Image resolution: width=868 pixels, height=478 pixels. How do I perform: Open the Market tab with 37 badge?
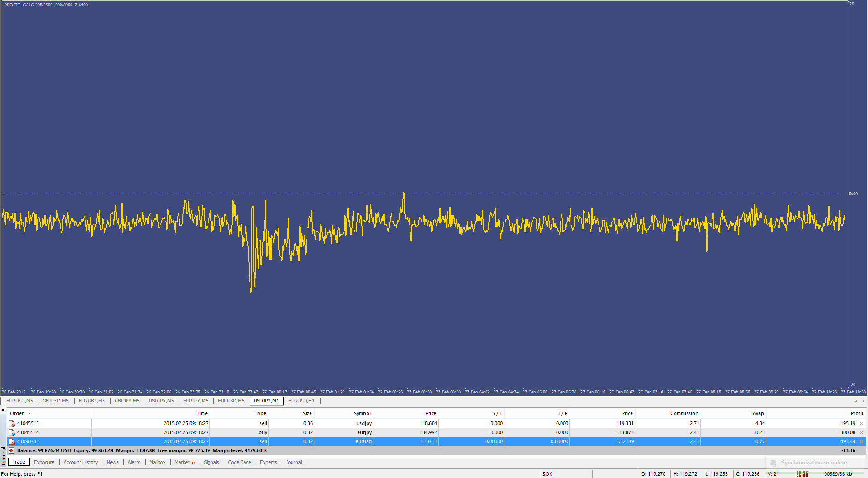pyautogui.click(x=184, y=462)
